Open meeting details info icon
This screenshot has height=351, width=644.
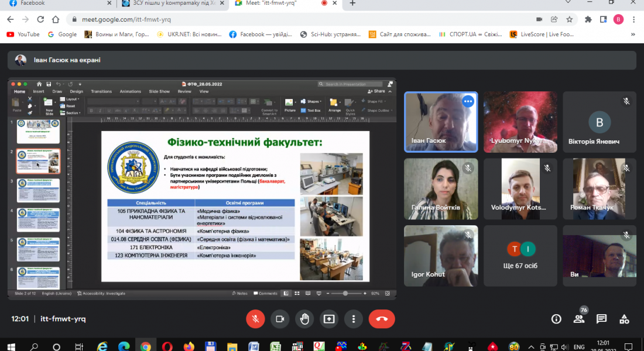pos(556,319)
